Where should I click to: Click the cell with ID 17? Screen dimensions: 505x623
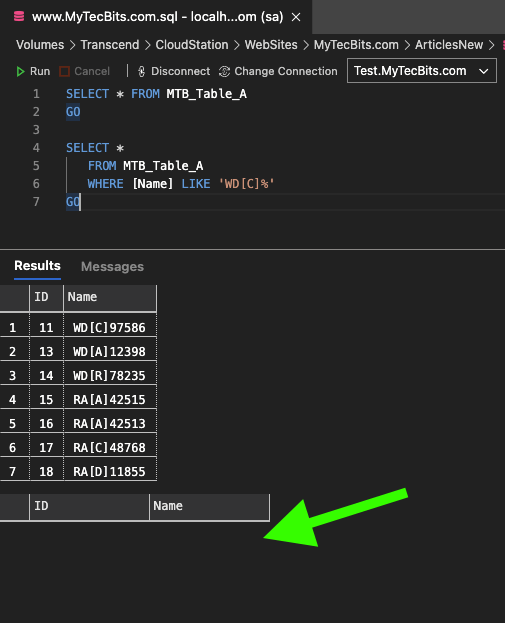click(x=46, y=447)
